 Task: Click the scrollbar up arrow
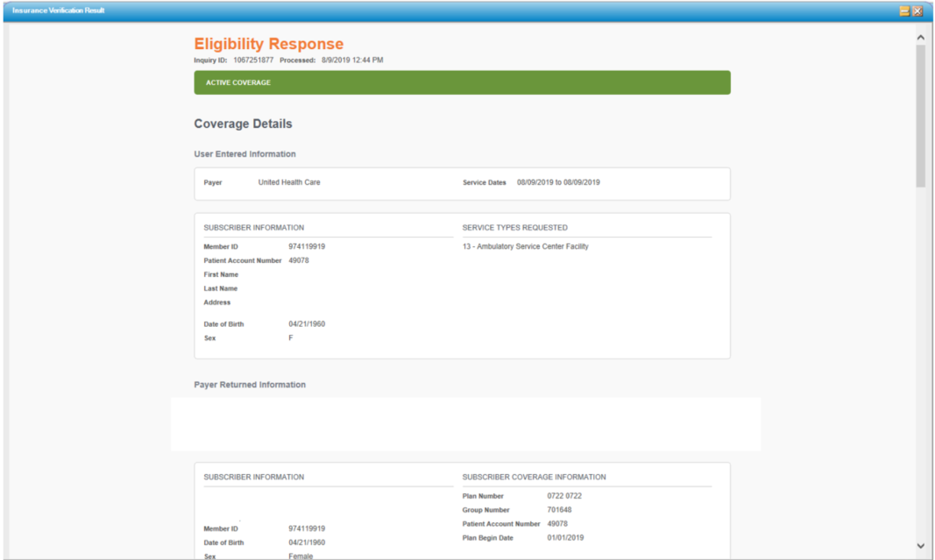click(920, 38)
